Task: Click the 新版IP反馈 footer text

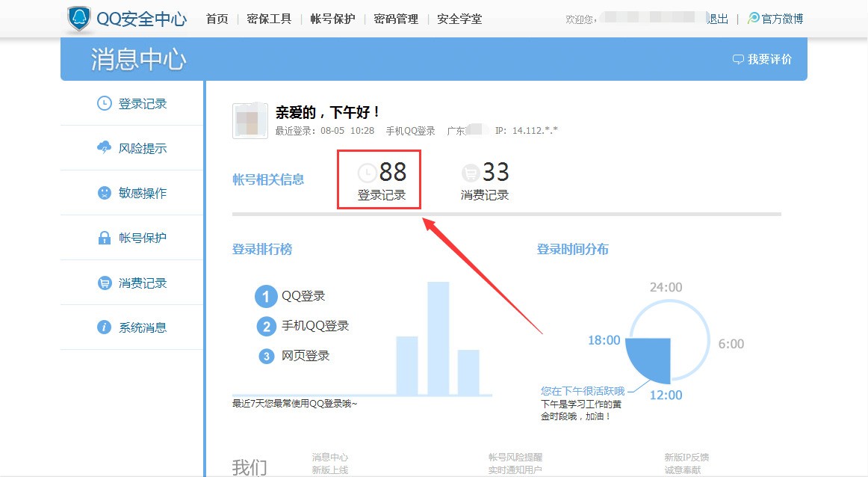Action: click(x=686, y=457)
